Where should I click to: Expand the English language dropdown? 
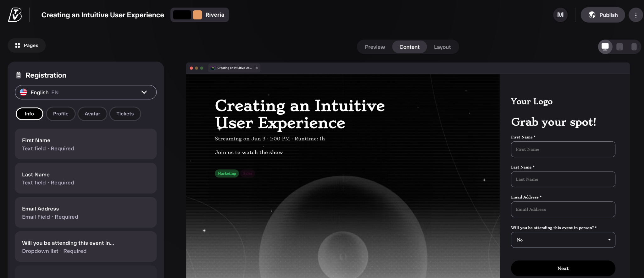tap(86, 92)
